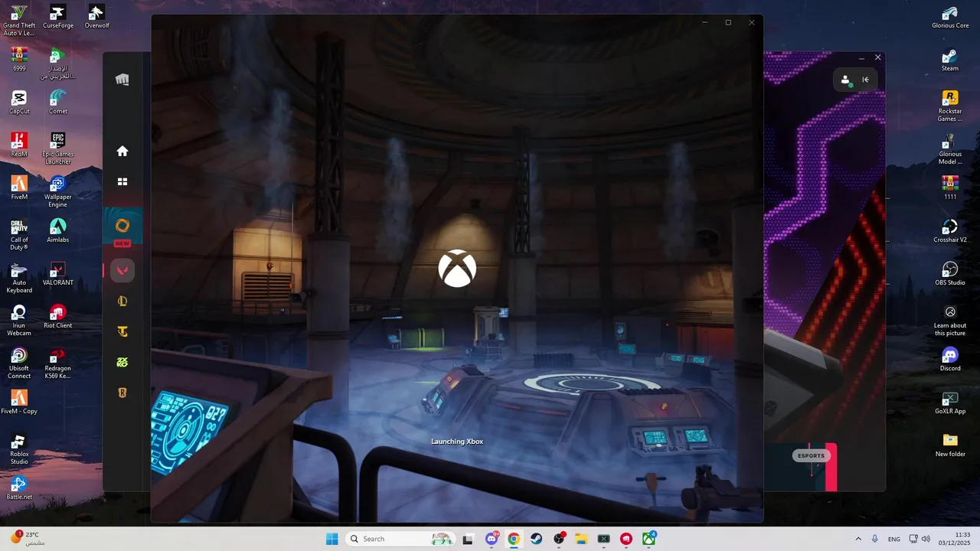Image resolution: width=980 pixels, height=551 pixels.
Task: Open Ubisoft Connect shortcut
Action: point(19,364)
